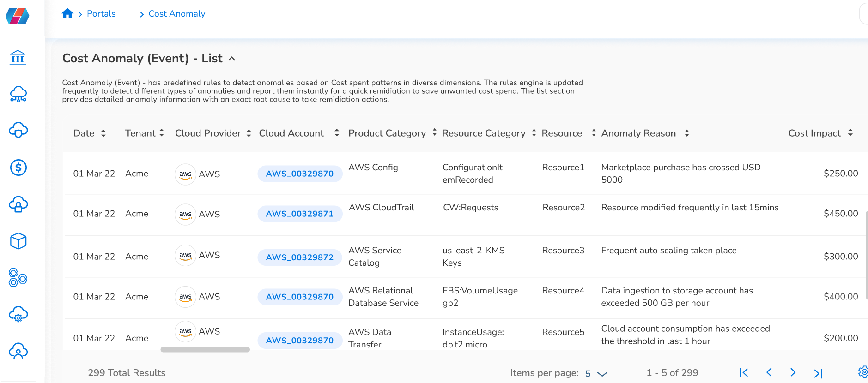Sort by the Anomaly Reason column
Viewport: 868px width, 383px height.
(x=687, y=133)
